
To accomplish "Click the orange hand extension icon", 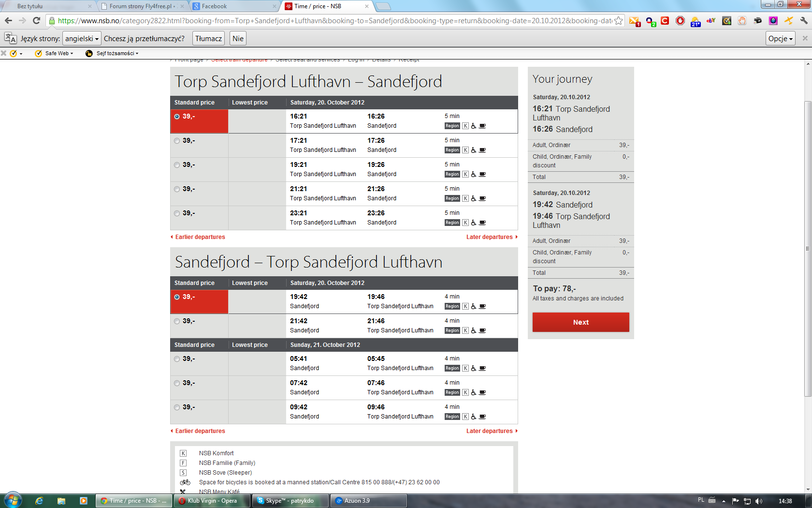I will coord(742,21).
